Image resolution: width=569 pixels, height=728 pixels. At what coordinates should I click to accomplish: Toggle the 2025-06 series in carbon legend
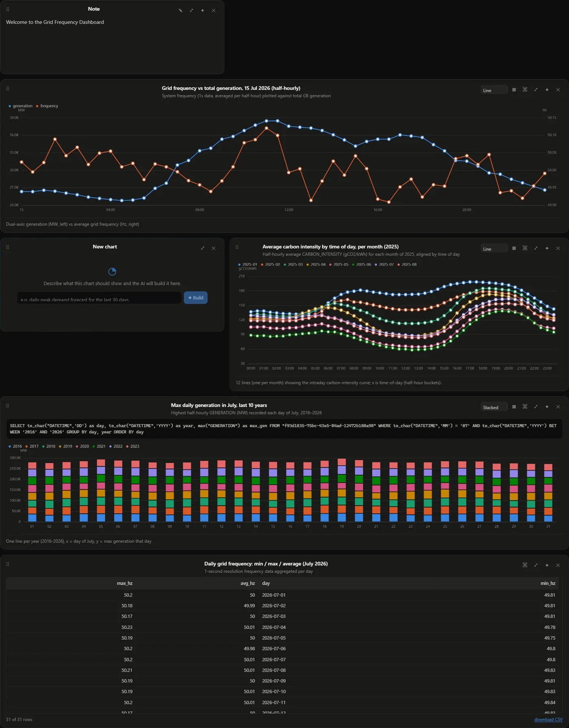[x=361, y=264]
